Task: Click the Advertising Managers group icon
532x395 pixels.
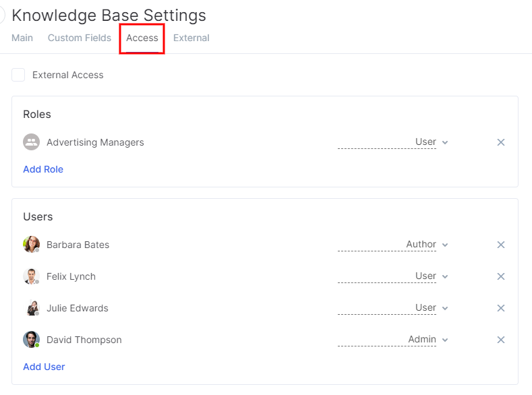Action: tap(31, 142)
